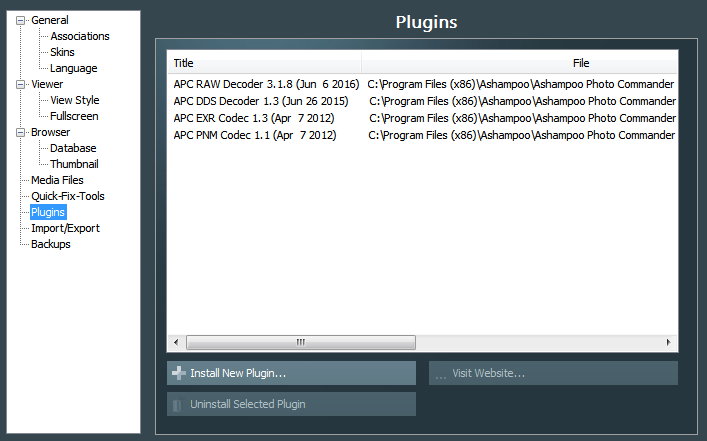Select the APC RAW Decoder 3.1.8 plugin row
The height and width of the screenshot is (441, 707).
[266, 84]
